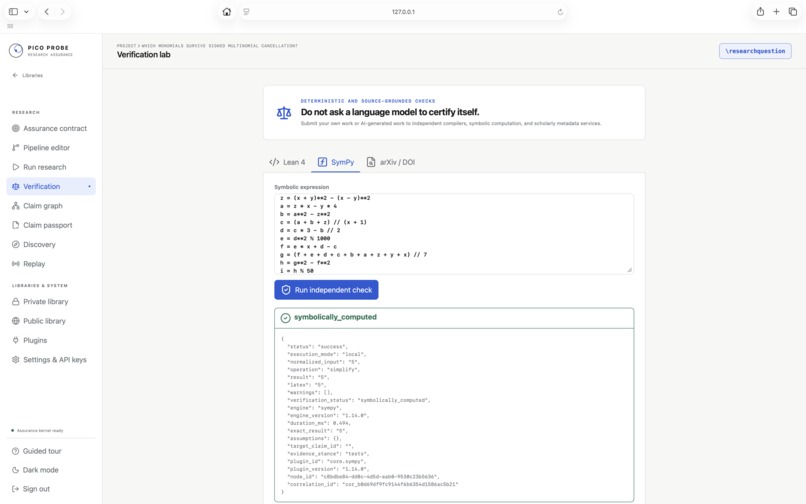Click the Verification lab heading
Screen dimensions: 806x504
(143, 55)
